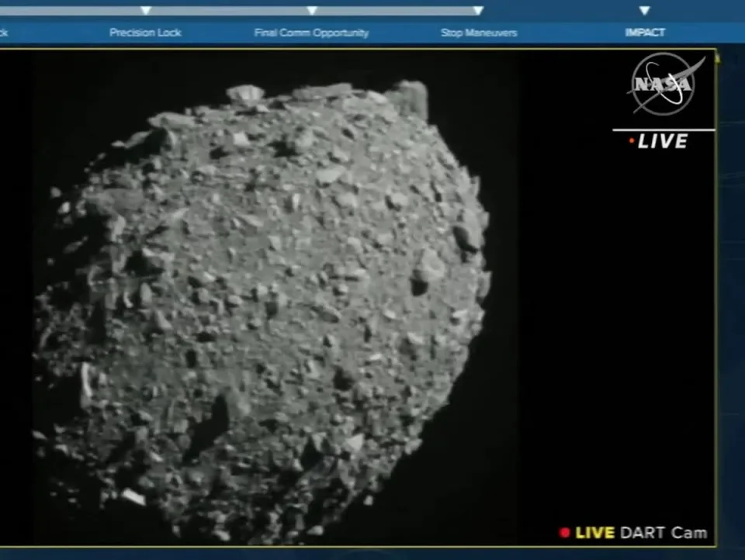Select the highlighted IMPACT milestone label
Image resolution: width=745 pixels, height=560 pixels.
(645, 33)
